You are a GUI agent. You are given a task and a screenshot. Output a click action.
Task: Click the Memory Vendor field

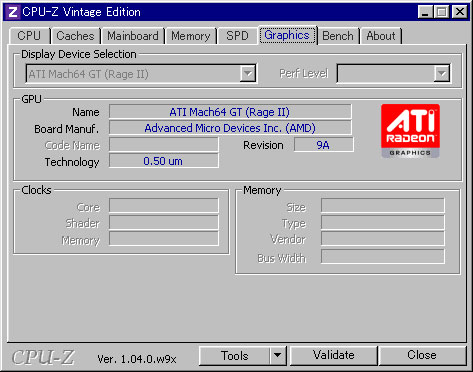click(x=383, y=239)
